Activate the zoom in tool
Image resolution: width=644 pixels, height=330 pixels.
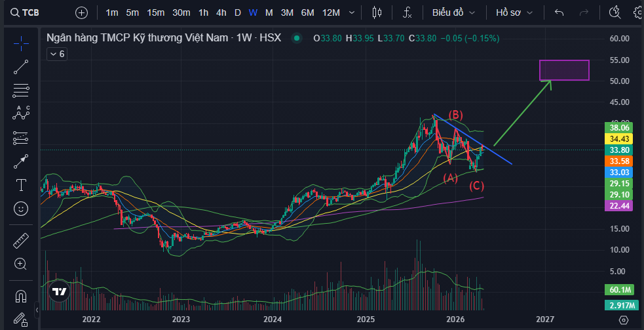(x=20, y=264)
